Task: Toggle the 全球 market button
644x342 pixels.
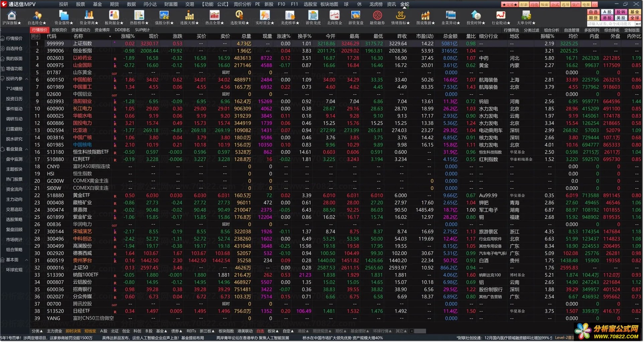Action: point(635,18)
